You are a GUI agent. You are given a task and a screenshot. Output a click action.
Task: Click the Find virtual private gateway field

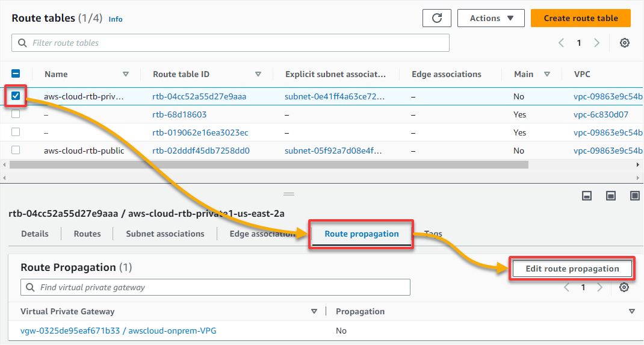215,287
